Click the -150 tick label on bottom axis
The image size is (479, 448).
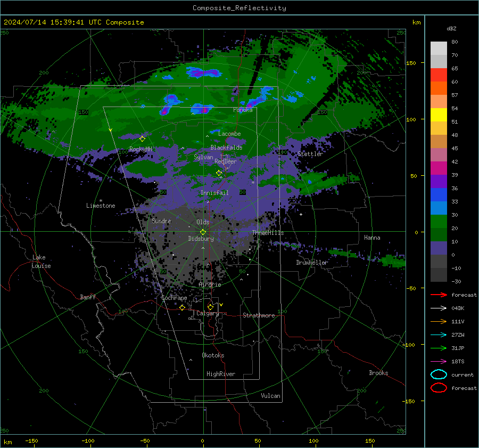click(x=31, y=441)
